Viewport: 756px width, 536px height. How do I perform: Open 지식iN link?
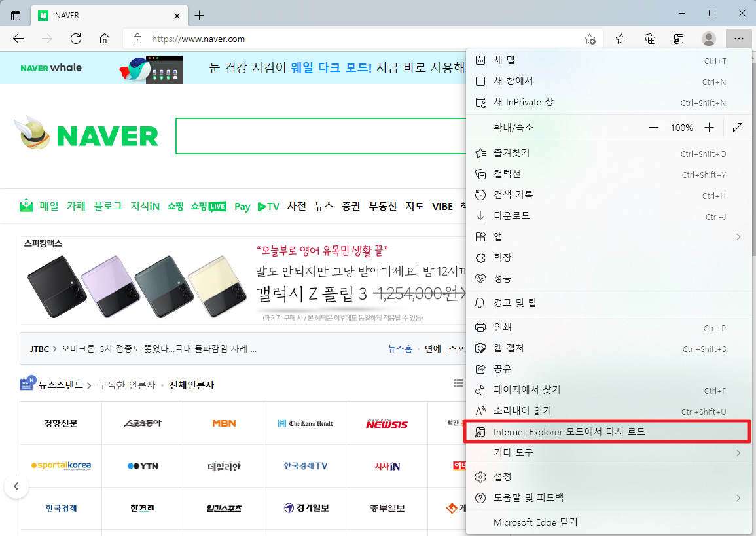coord(145,206)
